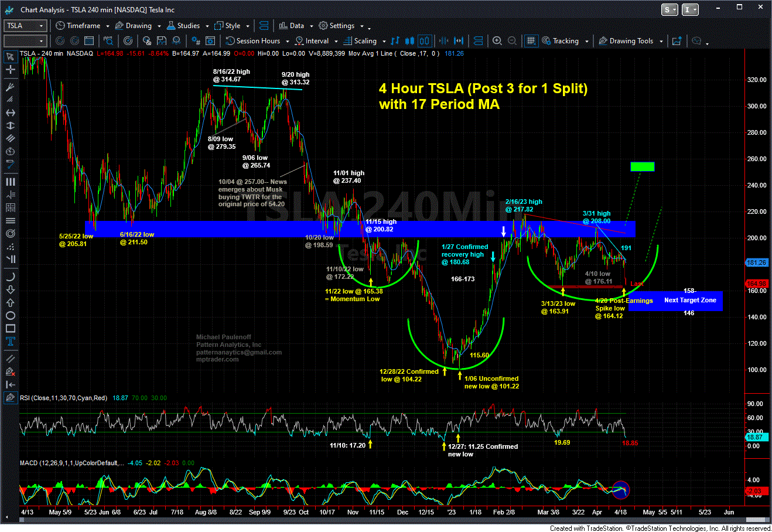The height and width of the screenshot is (532, 772).
Task: Open the Settings menu
Action: click(x=337, y=26)
